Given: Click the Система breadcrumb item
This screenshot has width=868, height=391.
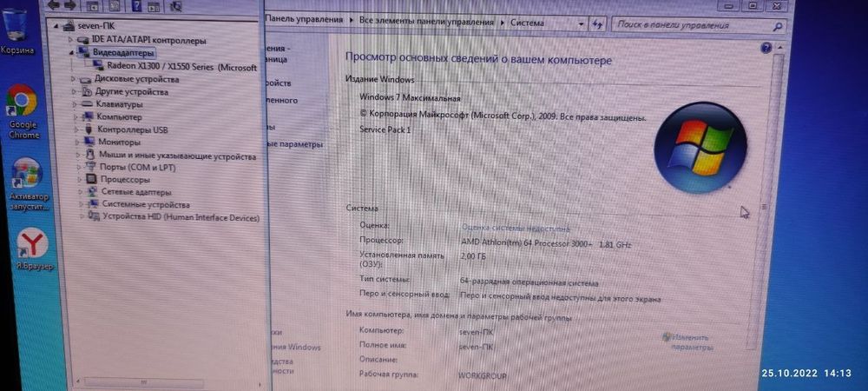Looking at the screenshot, I should point(527,23).
